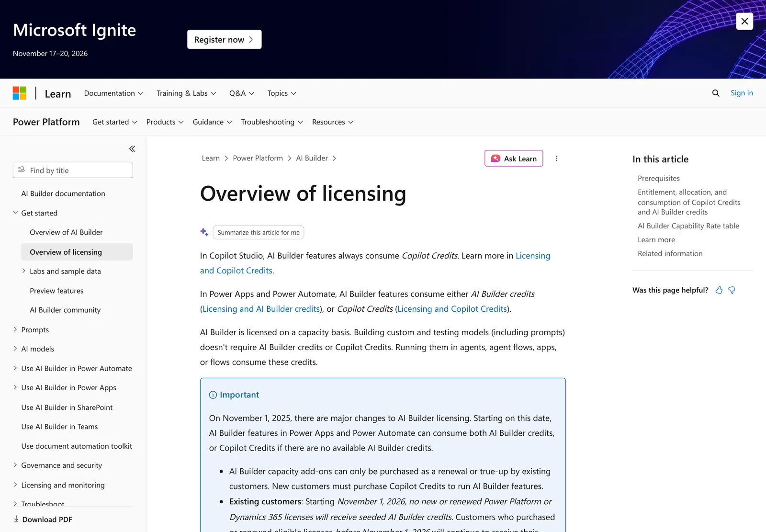Open the Documentation dropdown menu
Viewport: 766px width, 532px height.
coord(114,93)
